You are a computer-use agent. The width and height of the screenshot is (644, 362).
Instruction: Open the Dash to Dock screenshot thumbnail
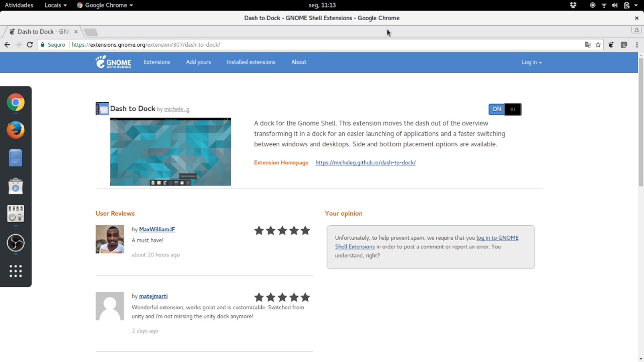coord(171,152)
